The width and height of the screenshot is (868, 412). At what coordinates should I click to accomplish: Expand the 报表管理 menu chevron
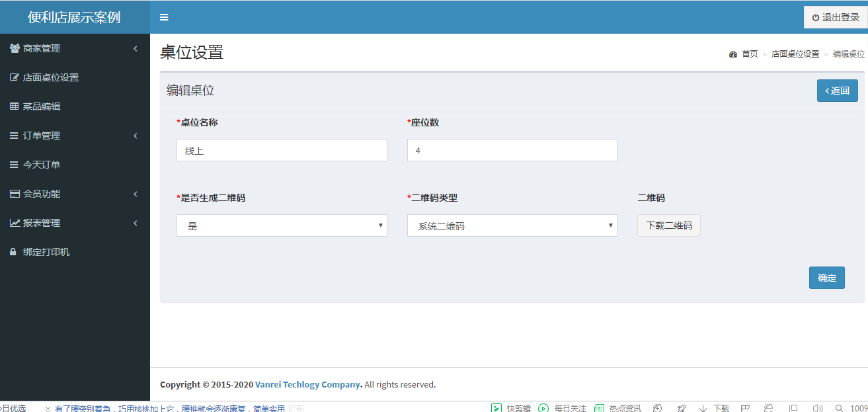(x=136, y=223)
